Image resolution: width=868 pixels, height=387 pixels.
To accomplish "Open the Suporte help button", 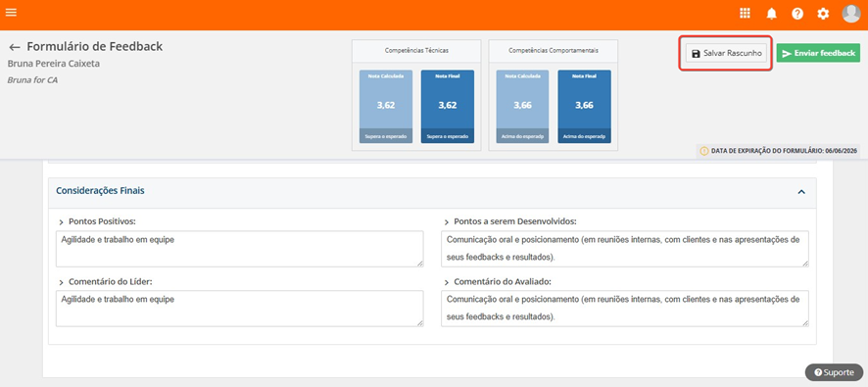I will tap(834, 372).
